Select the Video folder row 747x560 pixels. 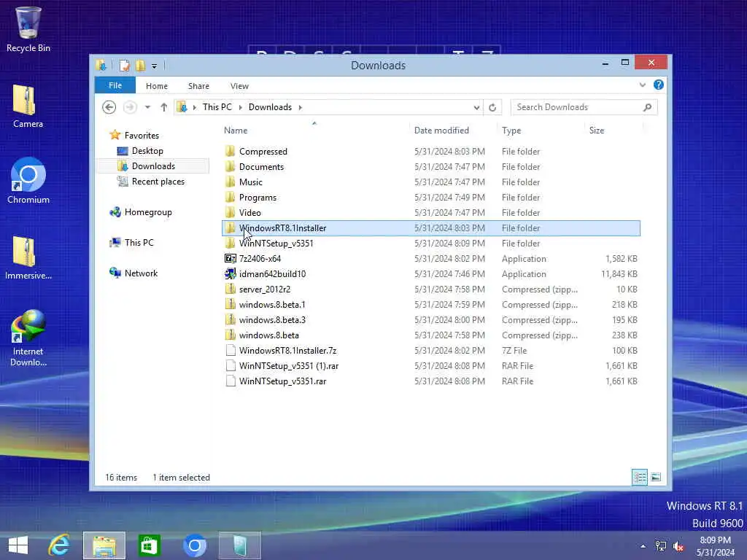[431, 212]
